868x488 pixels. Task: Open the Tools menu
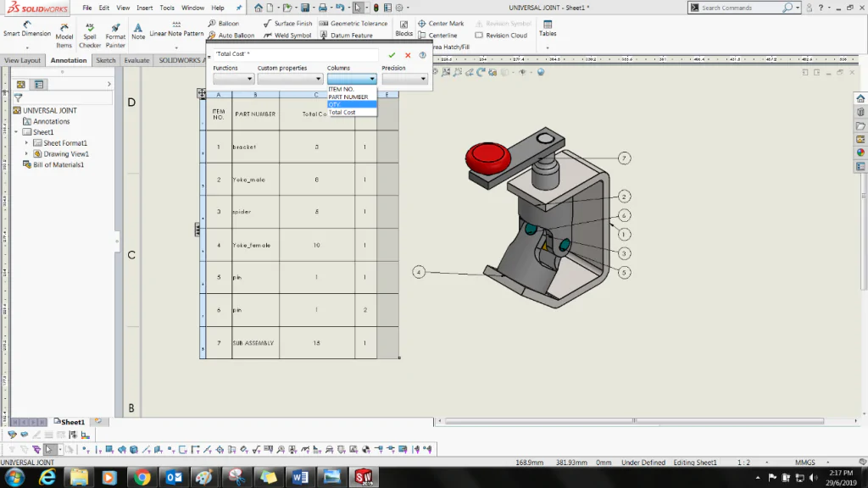(x=167, y=8)
